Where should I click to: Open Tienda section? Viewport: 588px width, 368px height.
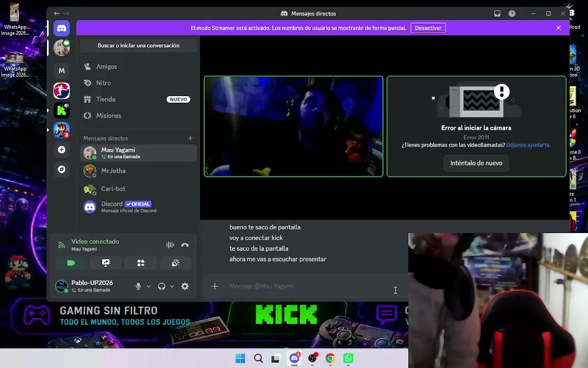pyautogui.click(x=138, y=99)
